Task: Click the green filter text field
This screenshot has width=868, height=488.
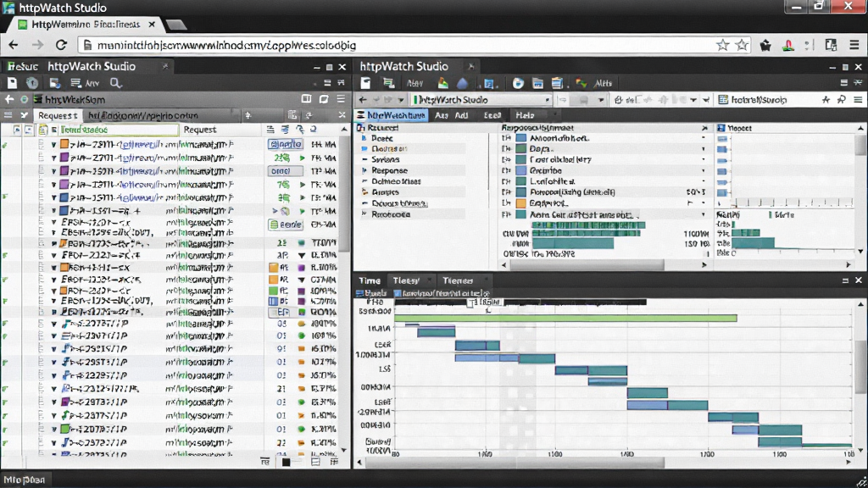Action: point(117,130)
